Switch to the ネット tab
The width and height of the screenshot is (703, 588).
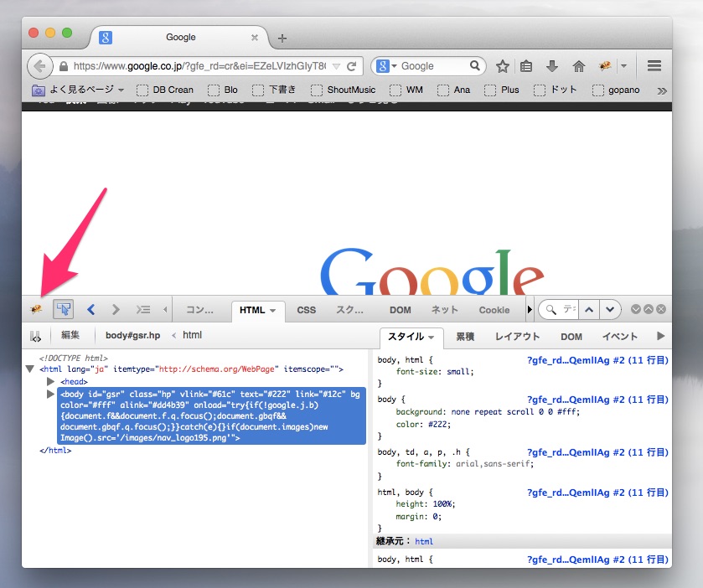445,310
